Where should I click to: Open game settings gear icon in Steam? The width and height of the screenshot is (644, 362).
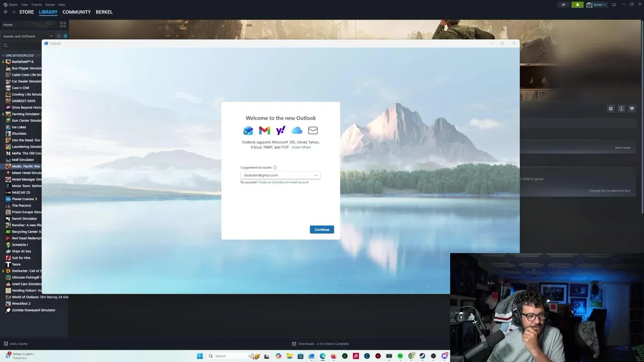coord(611,109)
